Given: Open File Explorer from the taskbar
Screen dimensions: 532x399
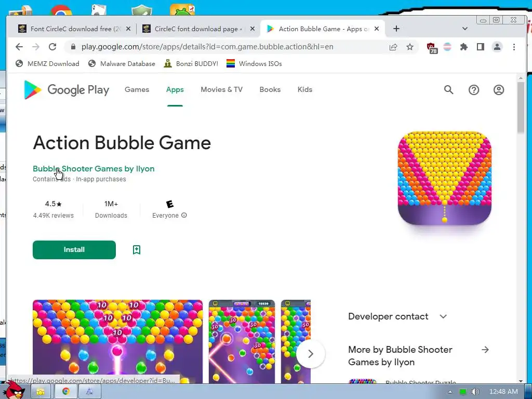Looking at the screenshot, I should pos(41,392).
